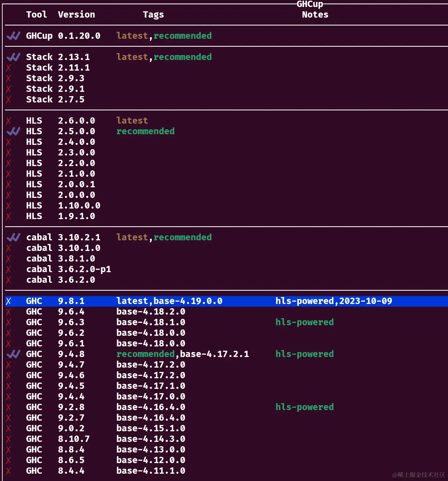Click the 'base-4.15.1.0' tag on GHC 9.0.2
Viewport: 448px width, 481px height.
151,428
